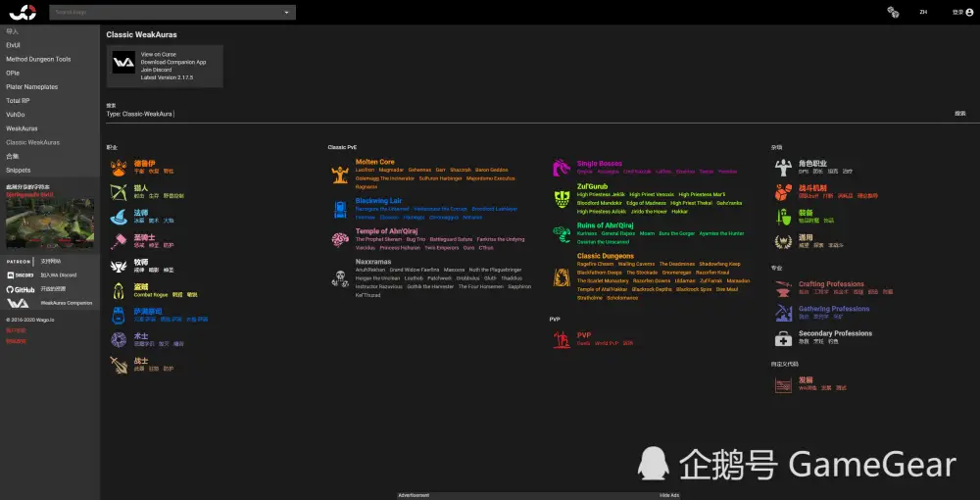Open the featured ElvUI screenshot thumbnail
The width and height of the screenshot is (980, 500).
point(50,224)
